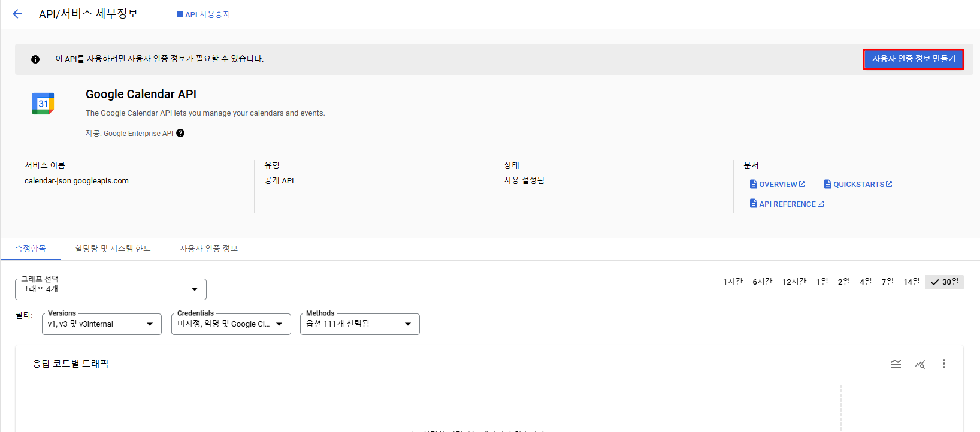Click the 사용 설정됨 status text
The height and width of the screenshot is (432, 980).
coord(524,180)
